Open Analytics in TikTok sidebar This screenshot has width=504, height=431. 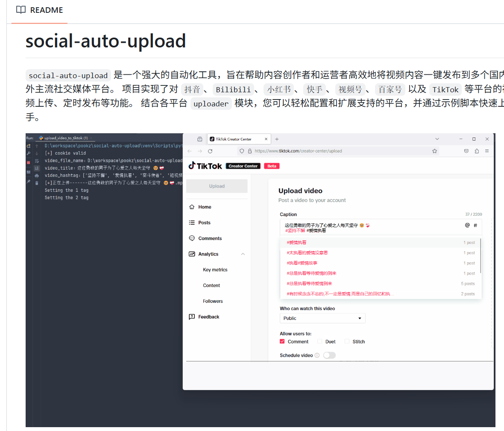(x=208, y=254)
